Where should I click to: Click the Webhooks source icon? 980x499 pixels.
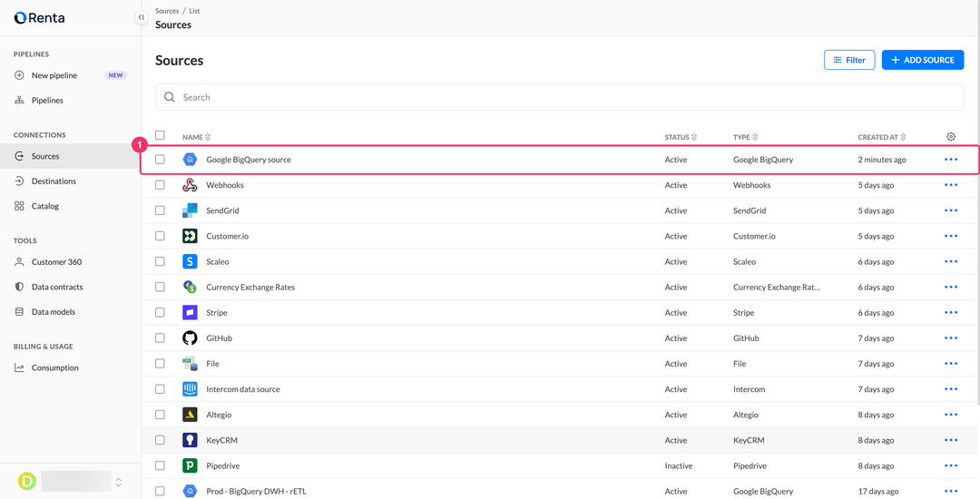[x=190, y=185]
